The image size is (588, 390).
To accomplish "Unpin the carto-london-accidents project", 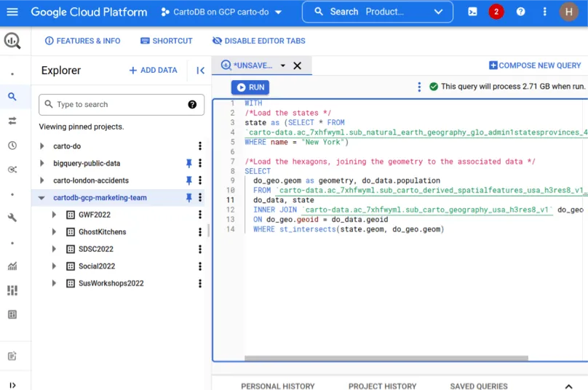I will (189, 180).
